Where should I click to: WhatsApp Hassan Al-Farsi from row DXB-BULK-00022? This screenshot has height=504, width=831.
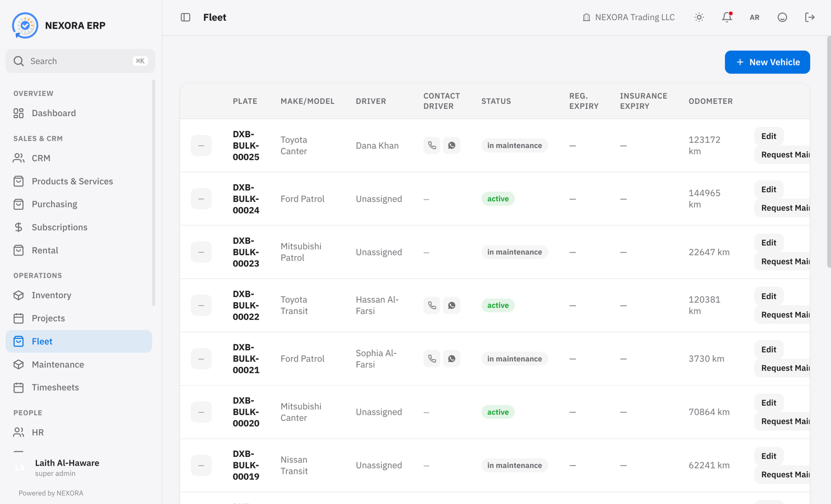452,305
